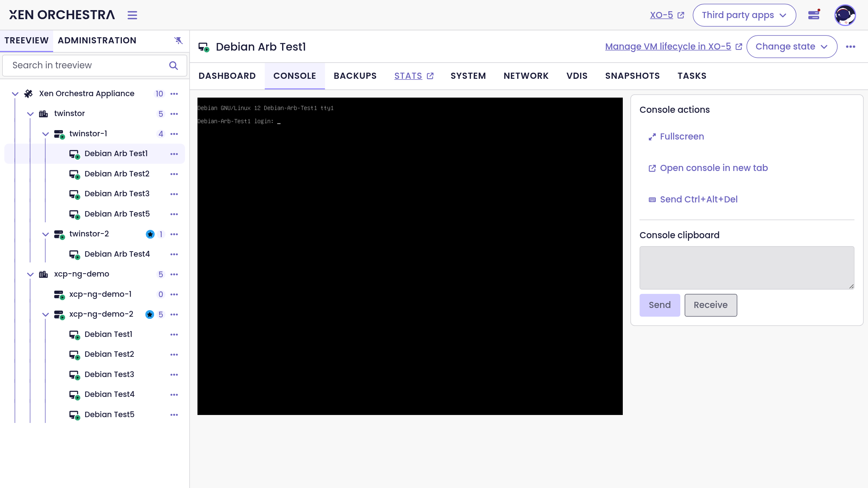Viewport: 868px width, 488px height.
Task: Click the clipboard Send button
Action: coord(660,305)
